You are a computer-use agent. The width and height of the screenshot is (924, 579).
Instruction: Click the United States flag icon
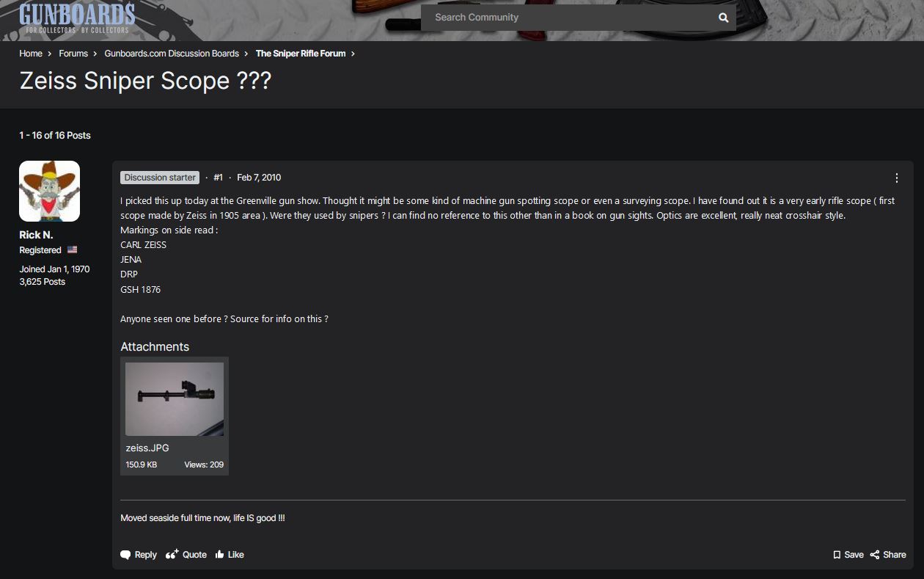[72, 250]
